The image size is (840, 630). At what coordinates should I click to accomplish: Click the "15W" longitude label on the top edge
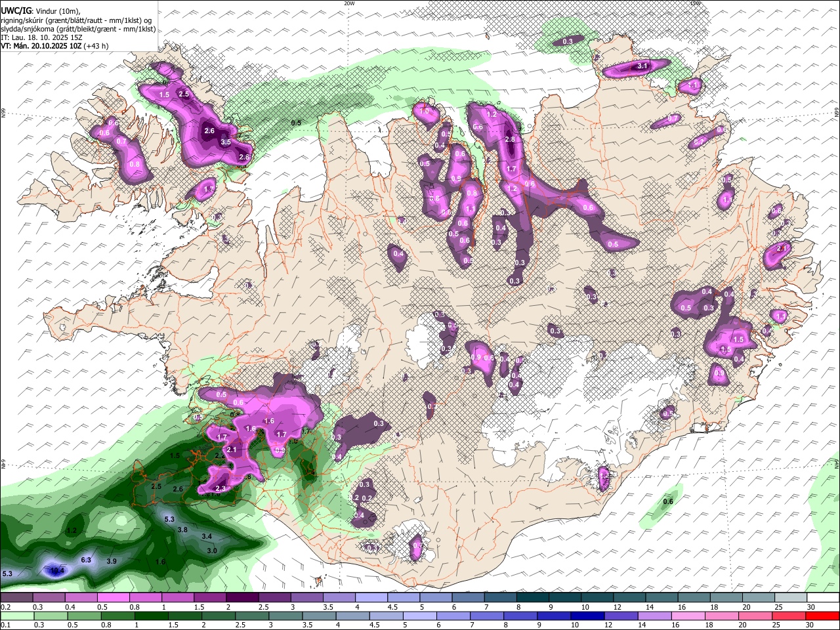(695, 3)
